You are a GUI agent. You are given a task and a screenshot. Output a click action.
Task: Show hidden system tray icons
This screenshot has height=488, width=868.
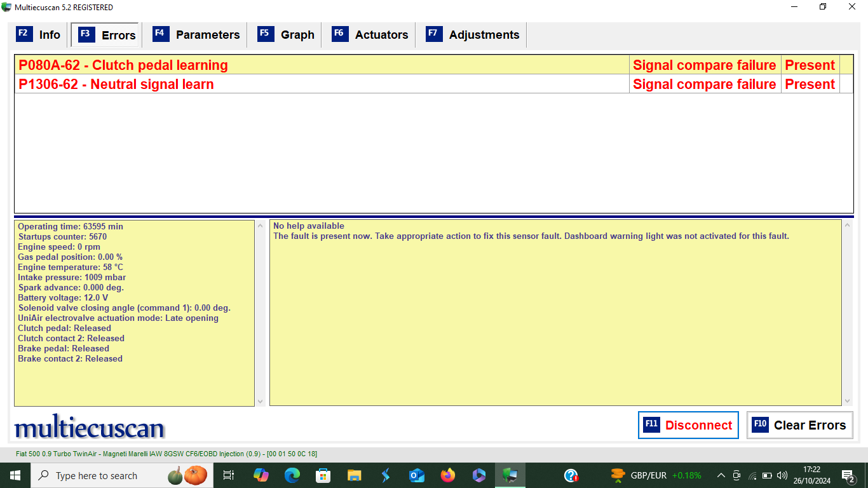(721, 475)
